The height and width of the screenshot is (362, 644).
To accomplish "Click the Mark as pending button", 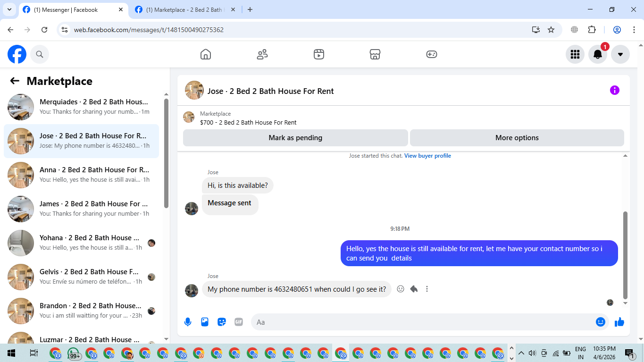I will [295, 138].
